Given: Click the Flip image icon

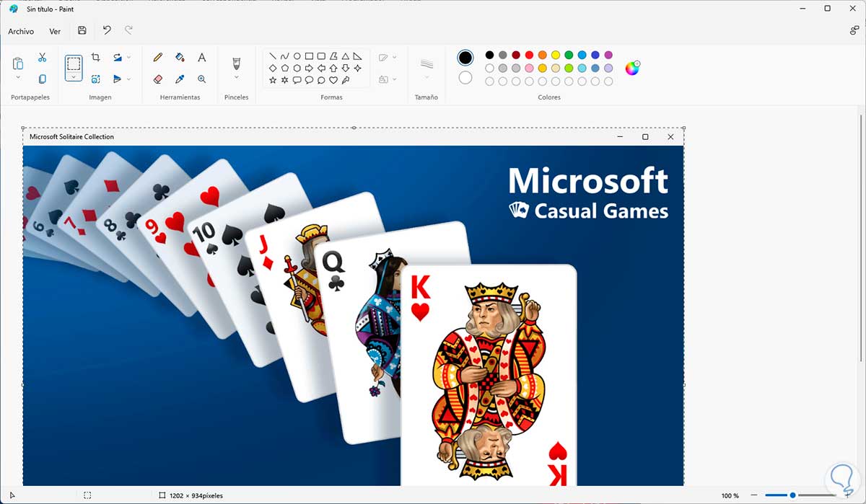Looking at the screenshot, I should coord(117,79).
